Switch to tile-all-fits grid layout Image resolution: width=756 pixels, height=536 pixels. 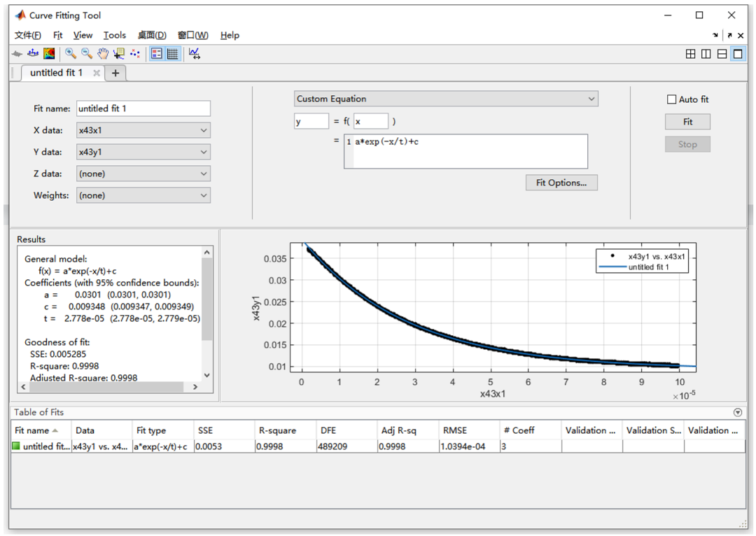(x=690, y=54)
